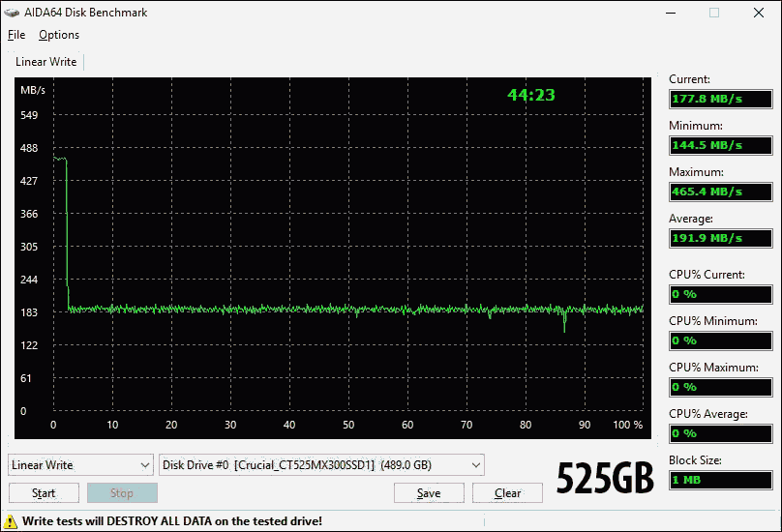
Task: Maximize the AIDA64 Disk Benchmark window
Action: click(x=714, y=13)
